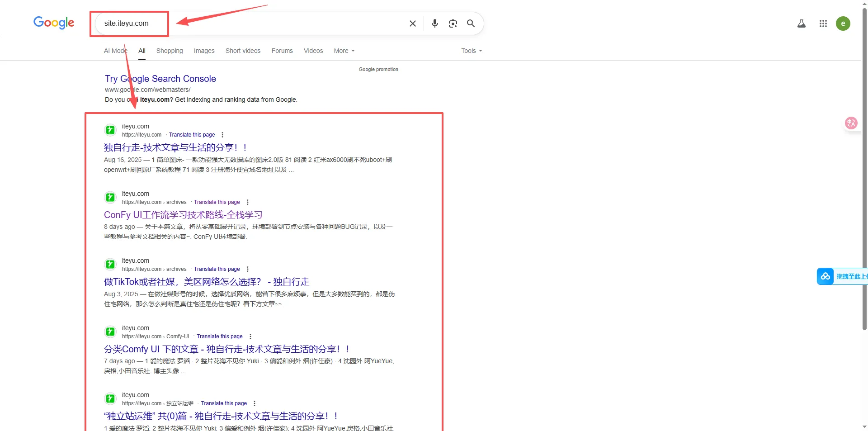
Task: Open options menu for the TikTok result
Action: click(x=247, y=269)
